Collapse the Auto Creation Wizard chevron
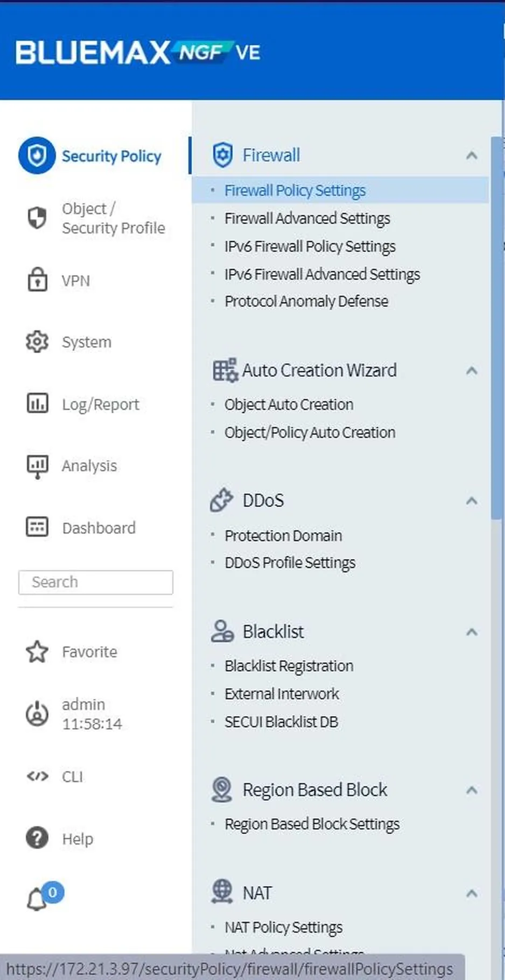Screen dimensions: 505x980 coord(472,371)
